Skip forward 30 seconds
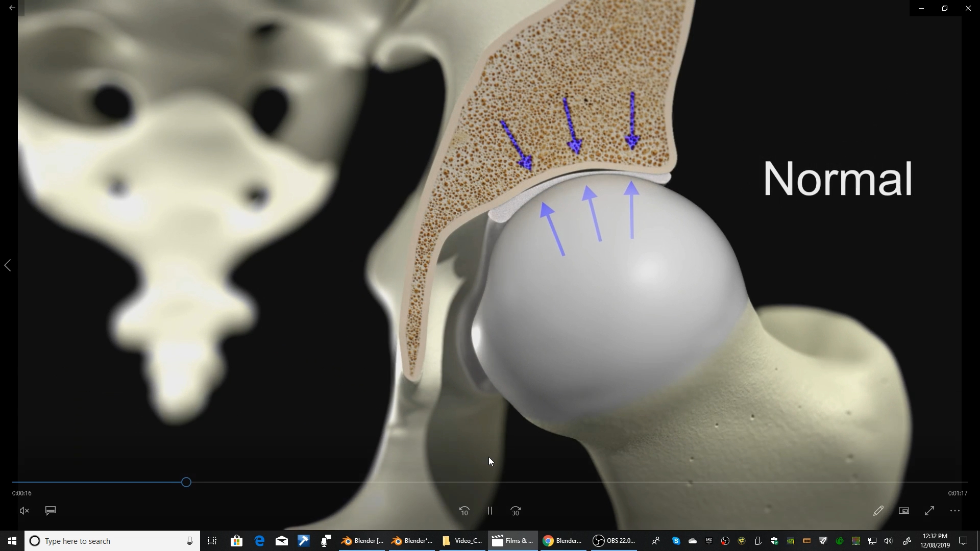The image size is (980, 551). (x=516, y=511)
